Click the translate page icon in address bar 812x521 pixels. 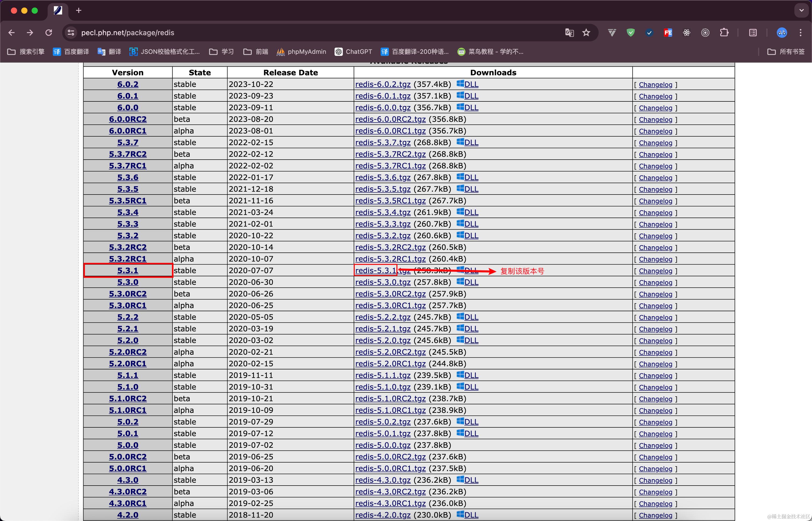pyautogui.click(x=569, y=32)
